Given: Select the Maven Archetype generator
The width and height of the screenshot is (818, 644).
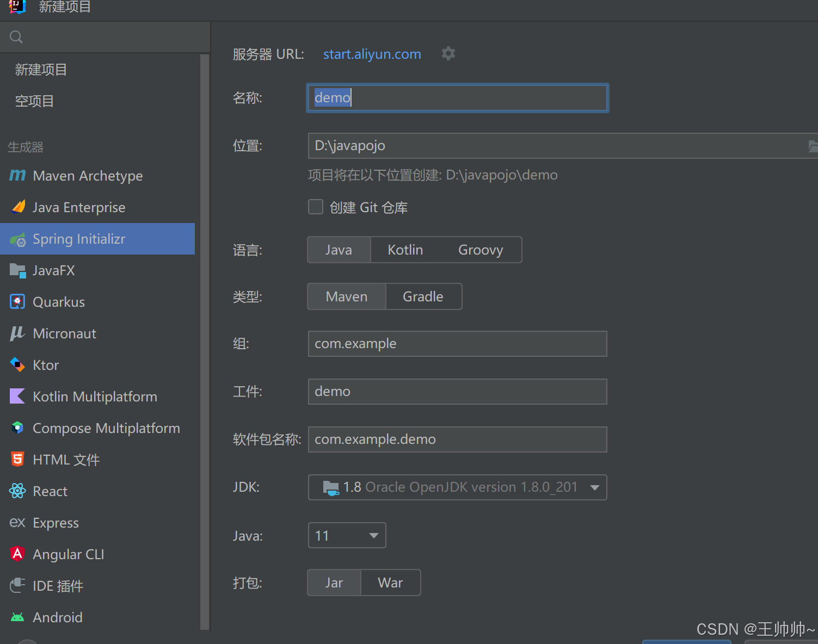Looking at the screenshot, I should [x=97, y=176].
